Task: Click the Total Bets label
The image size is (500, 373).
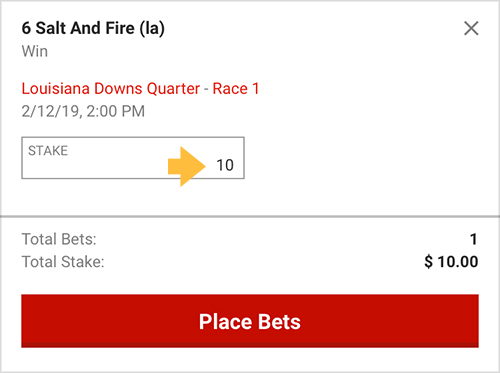Action: click(x=59, y=239)
